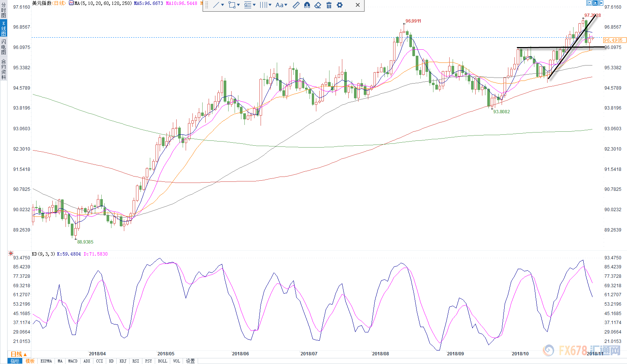Click the D:71.5830 value
Viewport: 627px width, 364px height.
click(x=96, y=254)
